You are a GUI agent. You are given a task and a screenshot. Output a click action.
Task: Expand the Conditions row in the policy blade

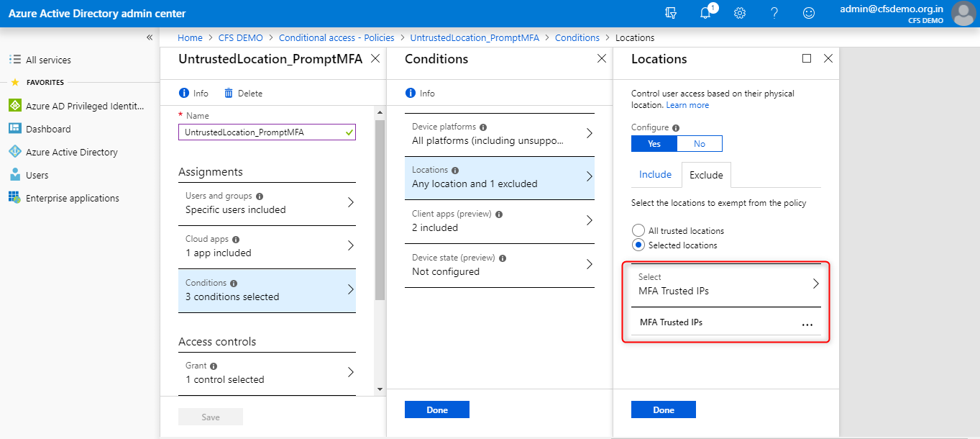[267, 290]
